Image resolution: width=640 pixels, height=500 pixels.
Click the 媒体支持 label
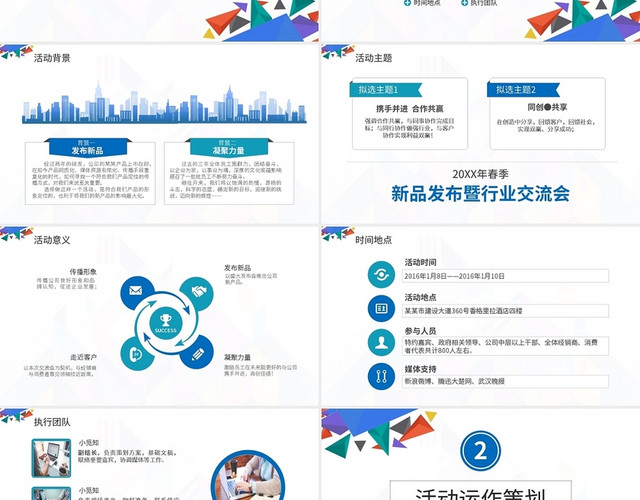click(x=420, y=369)
